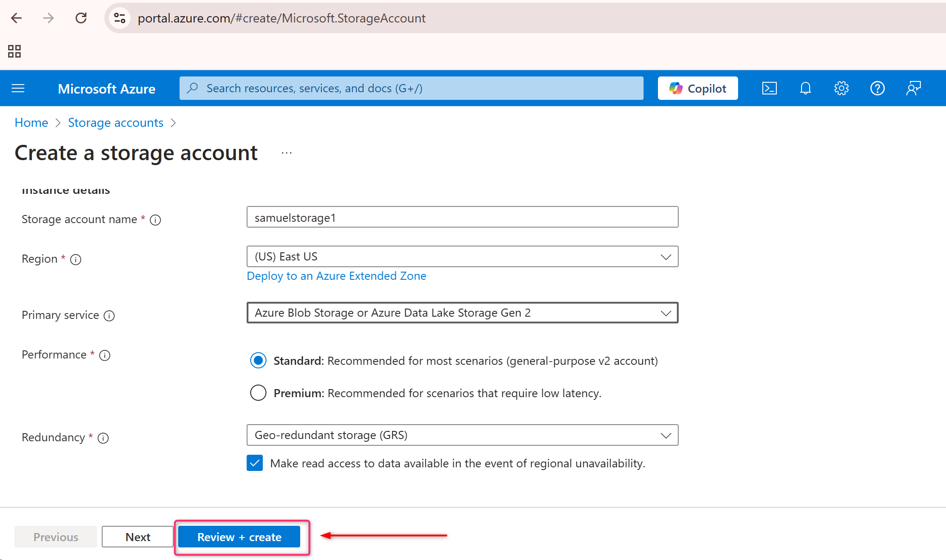The height and width of the screenshot is (560, 946).
Task: Show info tooltip for Redundancy
Action: [x=103, y=438]
